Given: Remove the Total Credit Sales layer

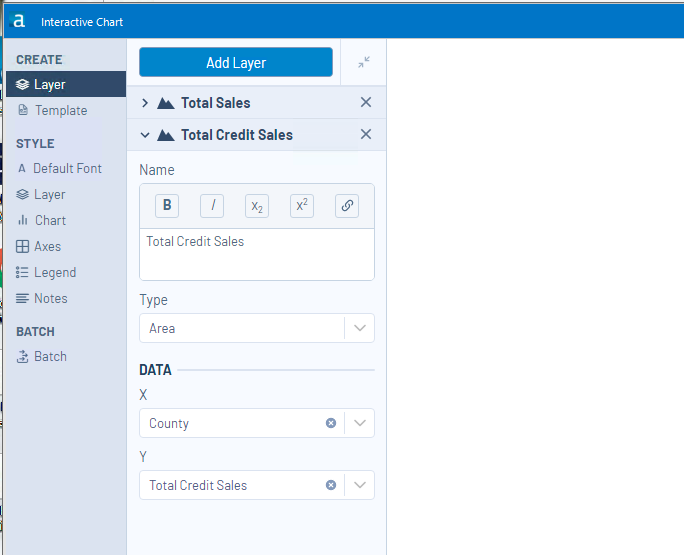Looking at the screenshot, I should click(x=366, y=134).
